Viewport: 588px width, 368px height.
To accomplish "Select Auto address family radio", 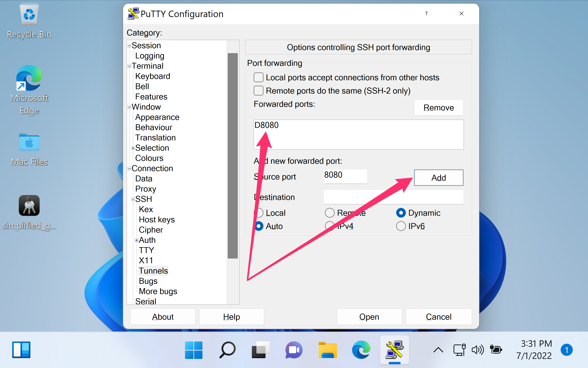I will (258, 226).
